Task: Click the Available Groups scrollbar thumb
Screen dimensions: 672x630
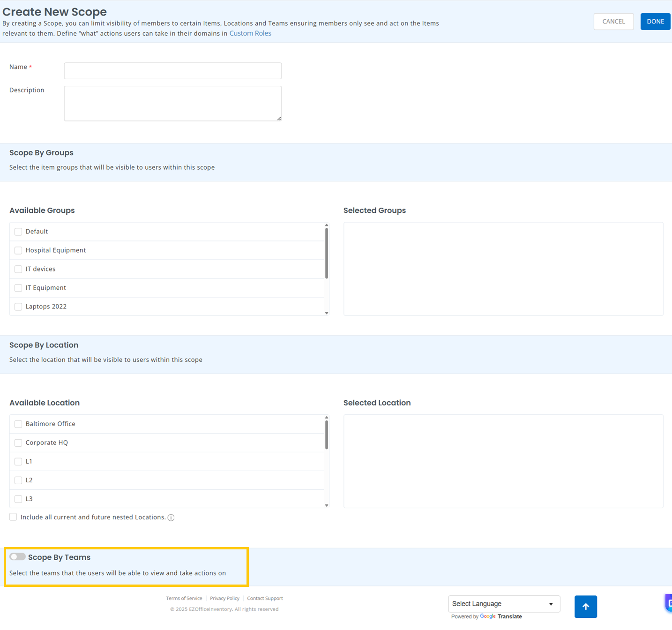Action: [x=326, y=253]
